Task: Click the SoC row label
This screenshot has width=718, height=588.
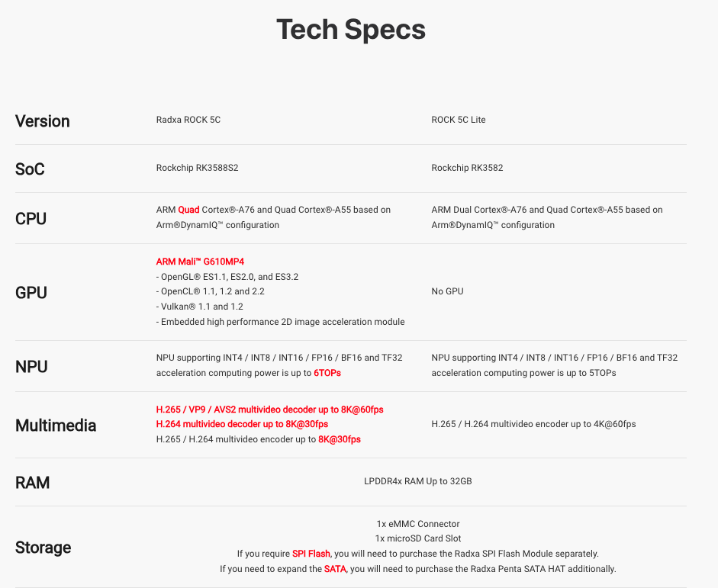Action: (30, 169)
